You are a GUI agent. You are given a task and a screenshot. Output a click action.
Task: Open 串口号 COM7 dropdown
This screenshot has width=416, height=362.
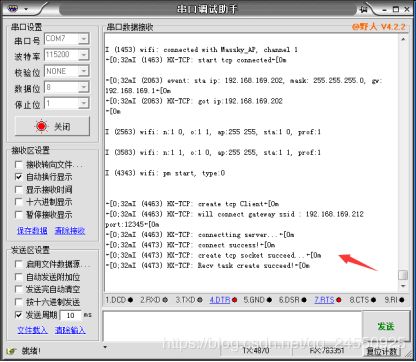pos(84,39)
